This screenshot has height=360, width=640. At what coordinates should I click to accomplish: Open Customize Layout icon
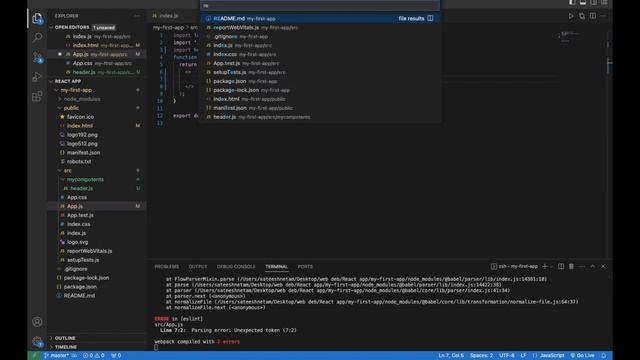604,2
